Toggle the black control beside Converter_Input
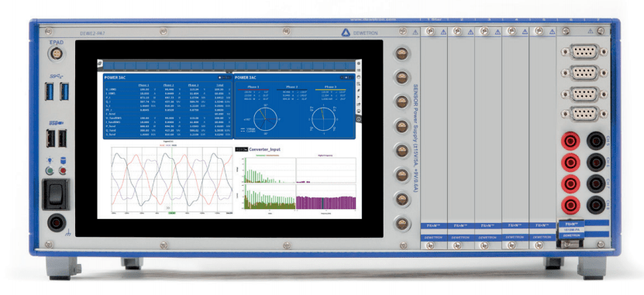This screenshot has width=644, height=295. 242,149
